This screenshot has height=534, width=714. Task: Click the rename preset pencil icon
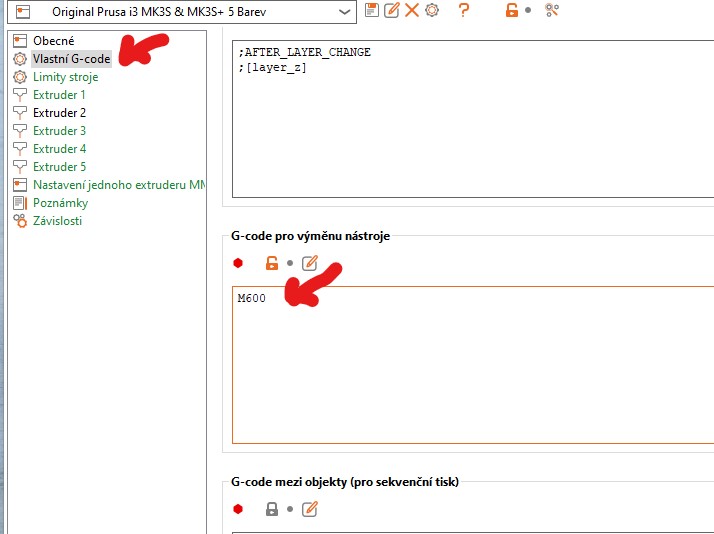391,10
